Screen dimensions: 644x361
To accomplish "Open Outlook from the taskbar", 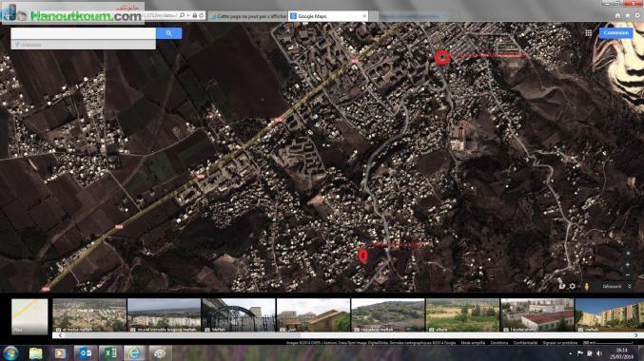I will tap(86, 353).
